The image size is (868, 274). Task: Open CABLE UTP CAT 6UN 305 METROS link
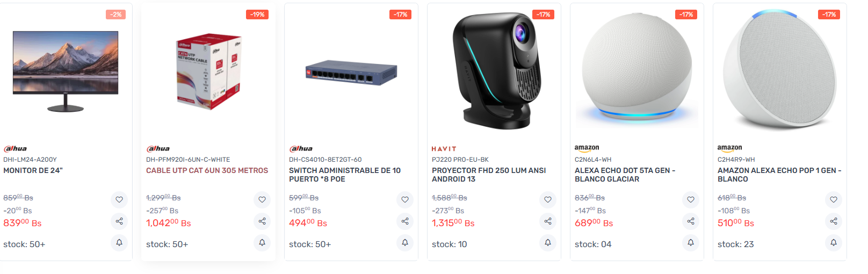[207, 170]
